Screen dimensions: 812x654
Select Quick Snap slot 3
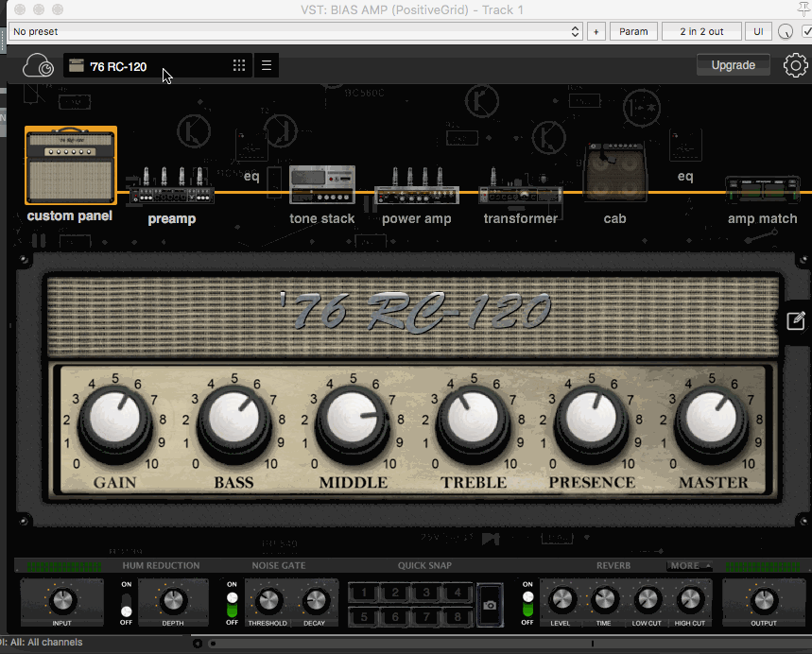(426, 593)
